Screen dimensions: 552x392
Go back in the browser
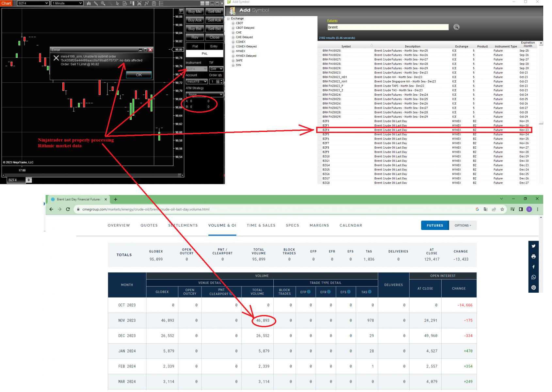coord(51,209)
